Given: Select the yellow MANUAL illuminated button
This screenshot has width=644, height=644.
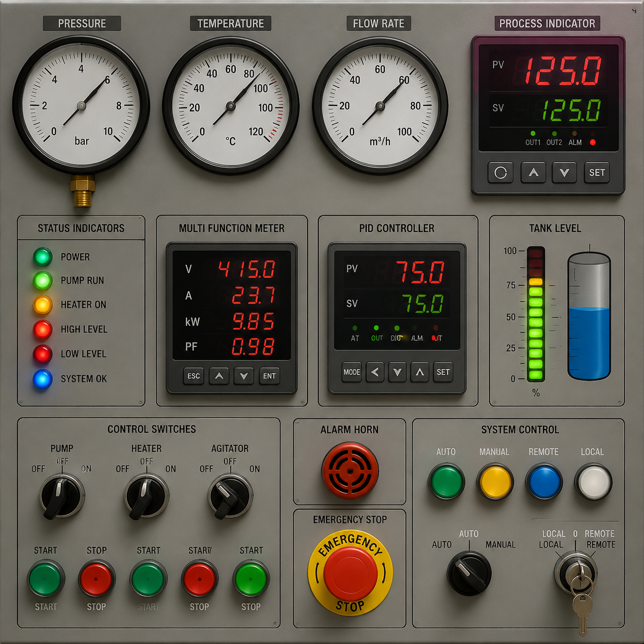Looking at the screenshot, I should pos(495,482).
